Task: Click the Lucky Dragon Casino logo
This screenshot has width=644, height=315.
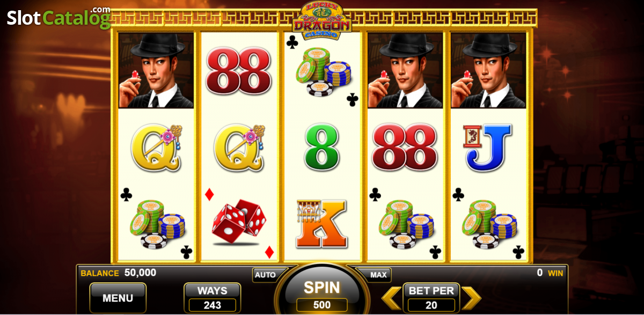Action: 322,20
